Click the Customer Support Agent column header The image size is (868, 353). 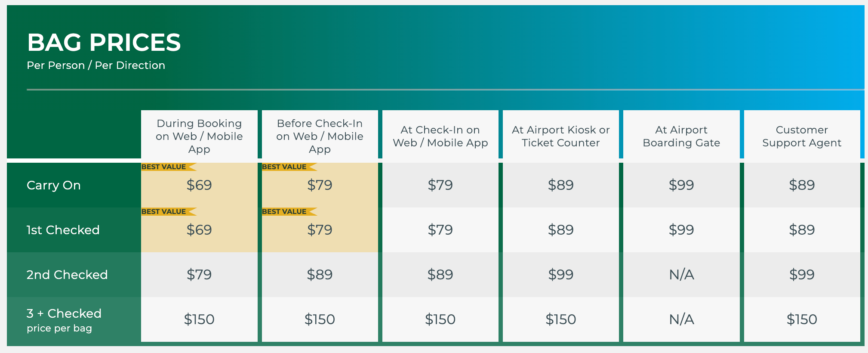coord(802,136)
